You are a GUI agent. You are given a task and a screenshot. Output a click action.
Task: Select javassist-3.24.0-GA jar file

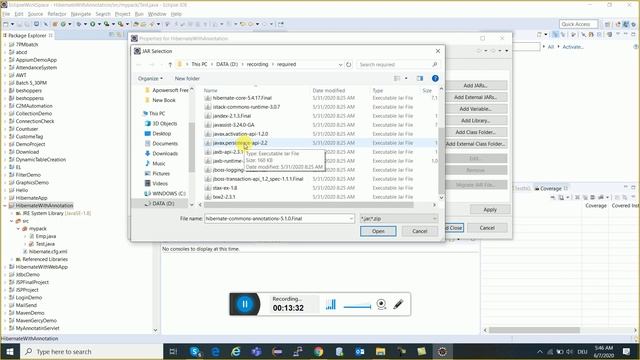pyautogui.click(x=233, y=125)
